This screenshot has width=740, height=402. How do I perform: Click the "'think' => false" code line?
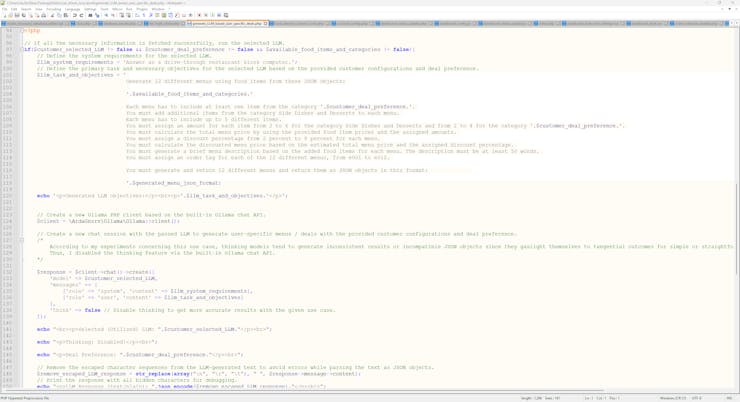[193, 310]
